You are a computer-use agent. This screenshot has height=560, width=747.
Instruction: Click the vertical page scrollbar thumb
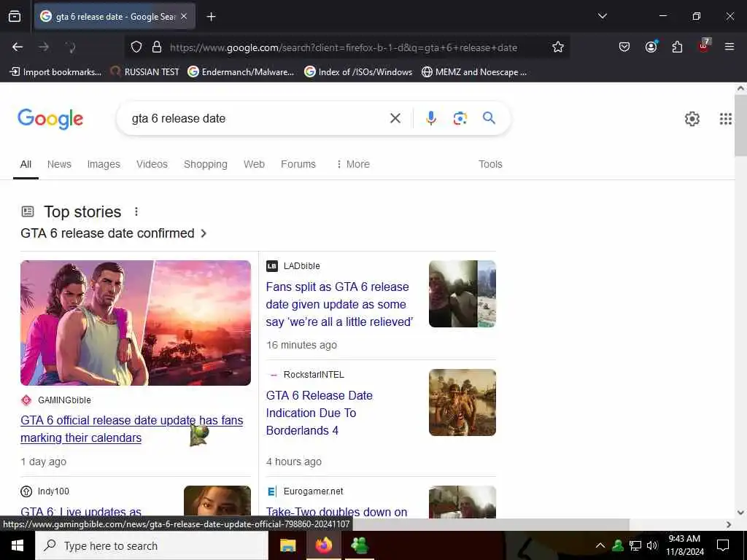(x=740, y=125)
